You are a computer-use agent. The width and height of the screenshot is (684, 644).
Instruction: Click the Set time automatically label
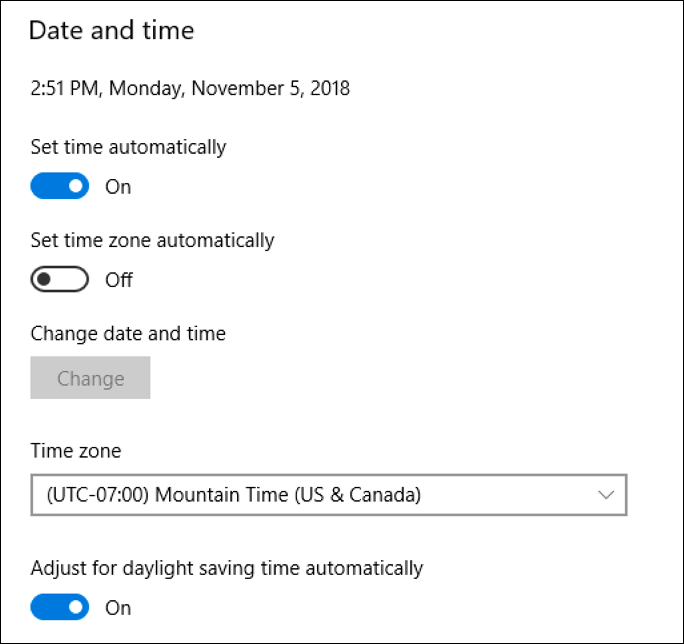pyautogui.click(x=128, y=147)
